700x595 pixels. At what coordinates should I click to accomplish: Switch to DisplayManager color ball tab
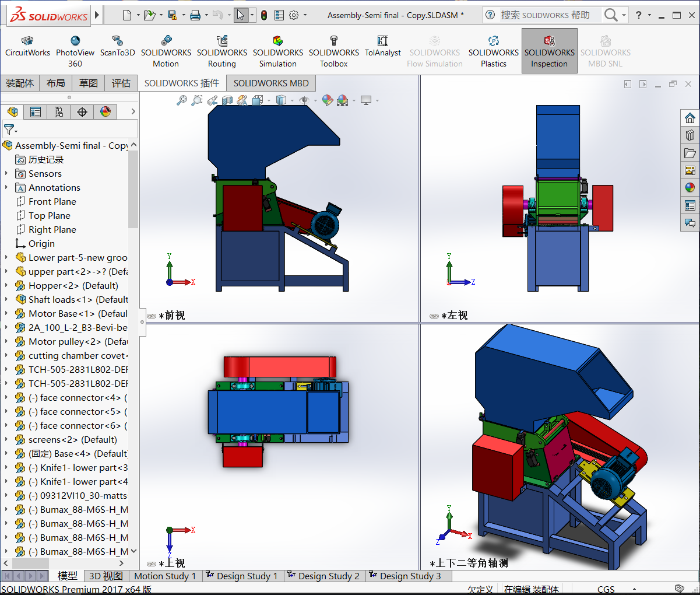[105, 111]
